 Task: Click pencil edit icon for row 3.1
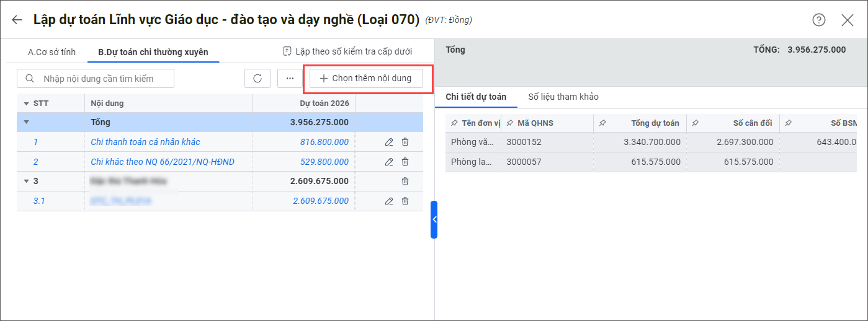[x=389, y=201]
